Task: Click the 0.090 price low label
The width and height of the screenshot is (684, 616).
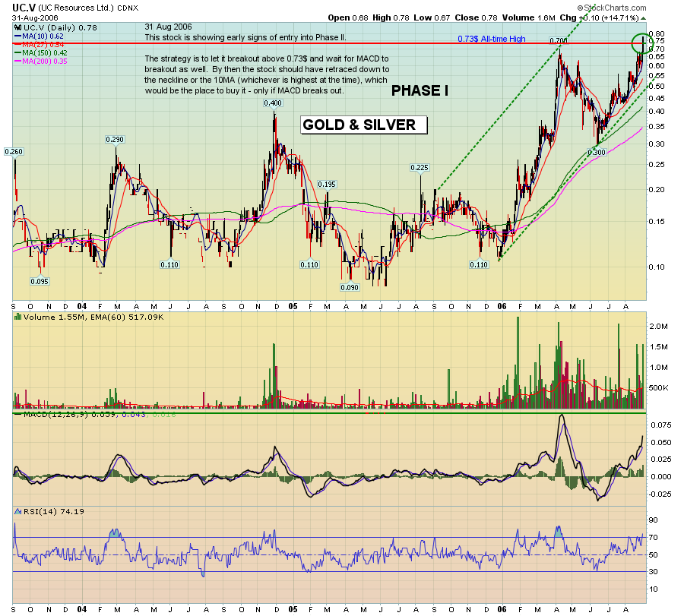Action: pyautogui.click(x=350, y=287)
